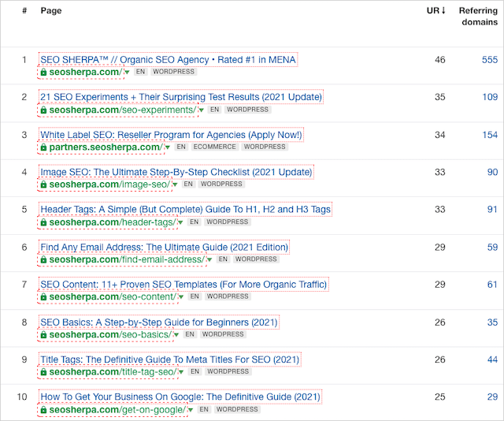Click the seosherpa.com/find-email-address/ URL
The image size is (504, 421).
point(127,259)
